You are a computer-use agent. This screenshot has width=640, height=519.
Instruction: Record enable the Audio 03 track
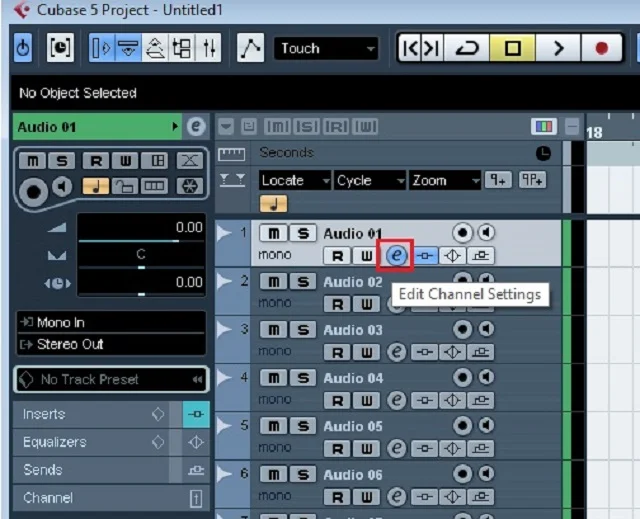click(x=462, y=329)
